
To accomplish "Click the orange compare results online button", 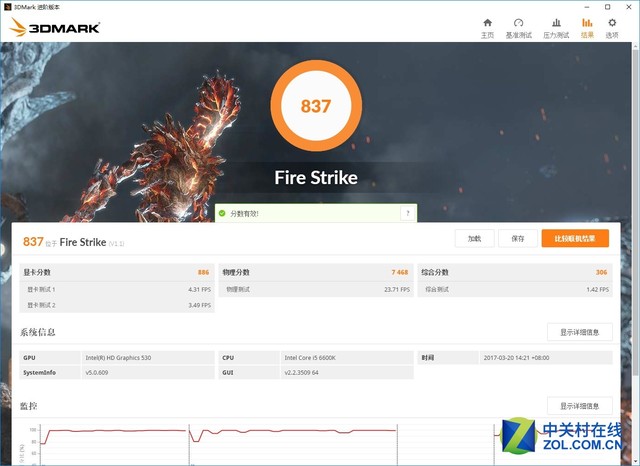I will click(575, 238).
